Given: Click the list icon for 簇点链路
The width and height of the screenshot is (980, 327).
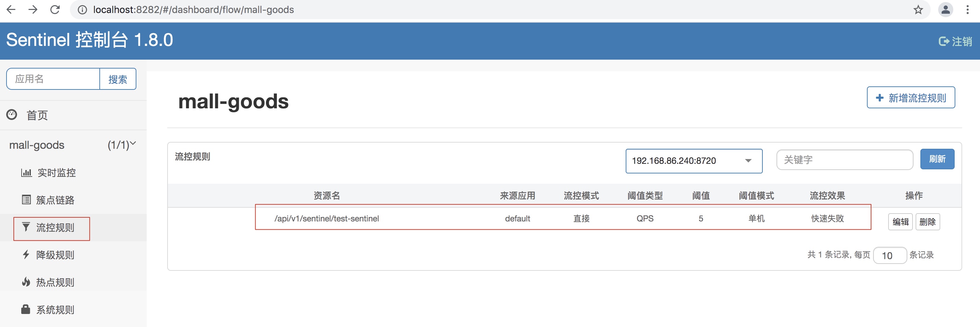Looking at the screenshot, I should (x=26, y=200).
